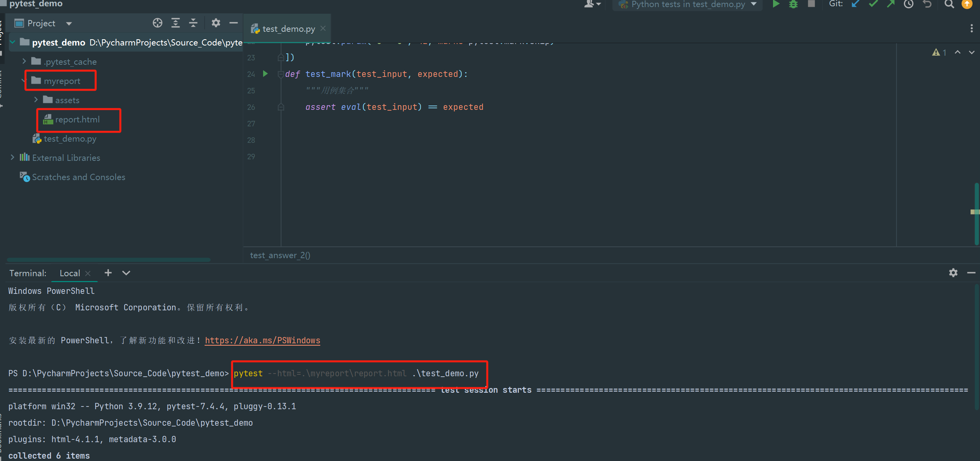
Task: Open Git history clock icon
Action: [x=909, y=4]
